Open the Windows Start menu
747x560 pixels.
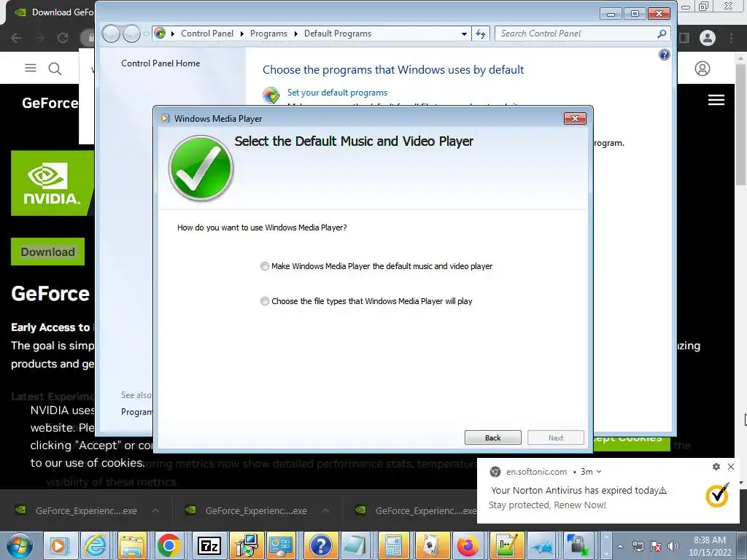(x=19, y=545)
